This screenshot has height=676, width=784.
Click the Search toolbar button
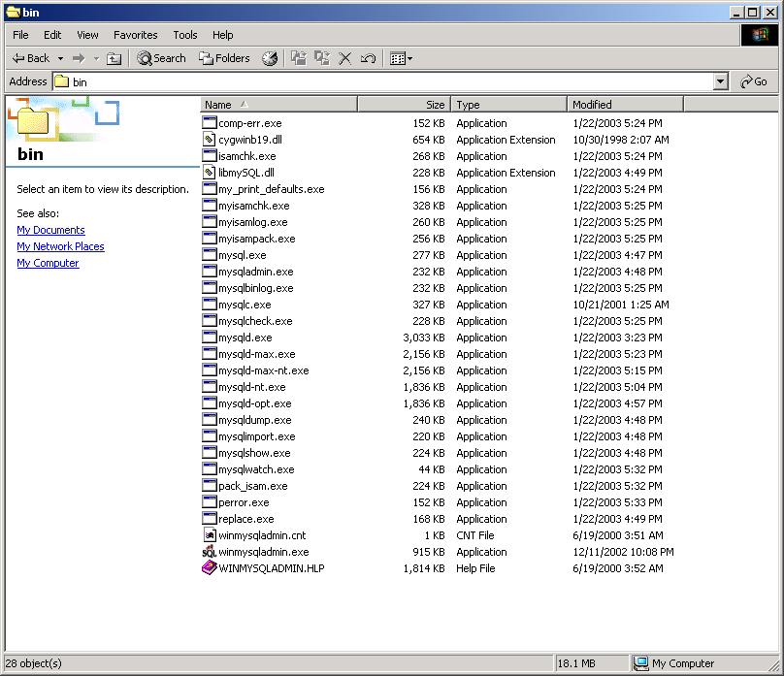pos(161,58)
